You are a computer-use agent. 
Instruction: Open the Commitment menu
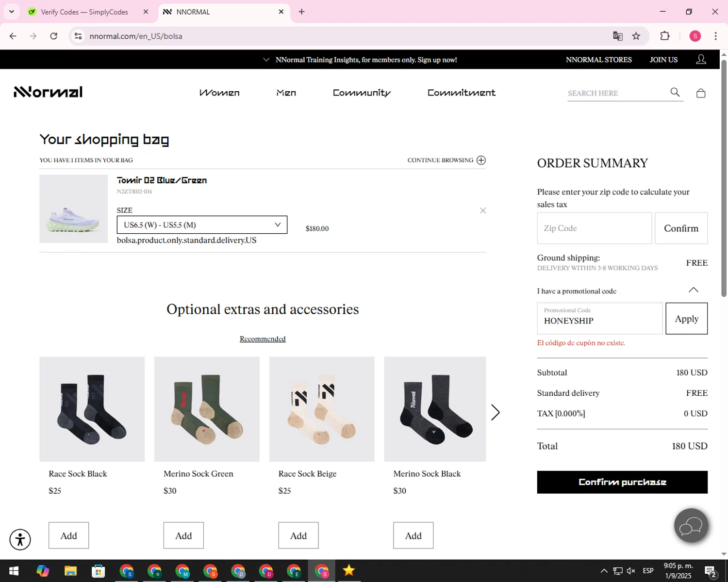pos(461,93)
